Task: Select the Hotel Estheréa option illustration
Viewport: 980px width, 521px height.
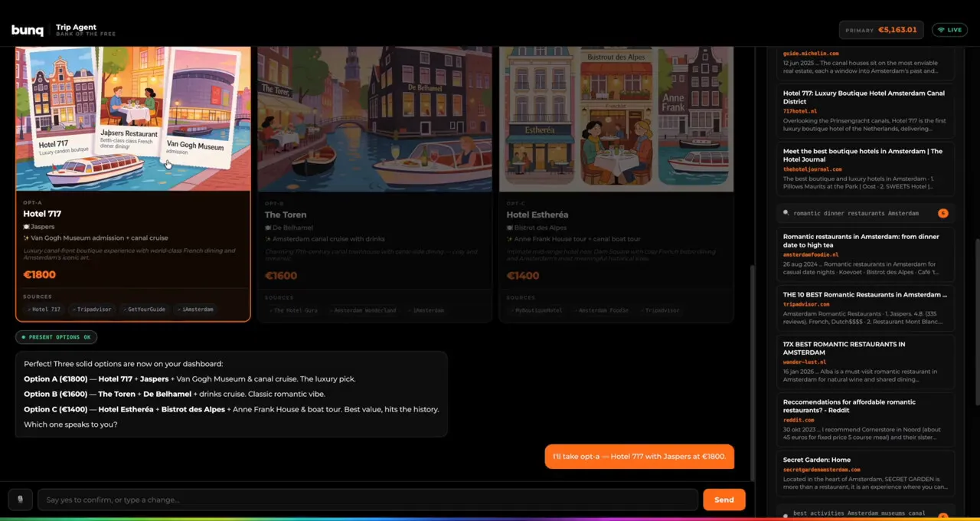Action: click(x=616, y=119)
